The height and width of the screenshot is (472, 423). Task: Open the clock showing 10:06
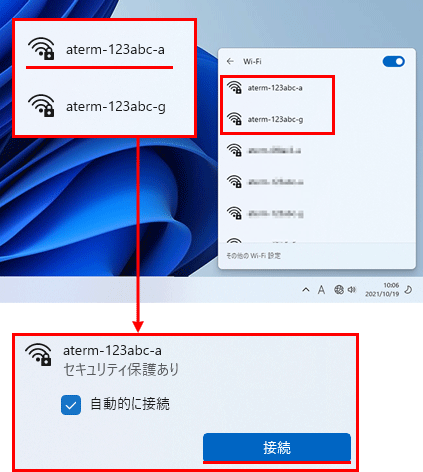[x=382, y=290]
